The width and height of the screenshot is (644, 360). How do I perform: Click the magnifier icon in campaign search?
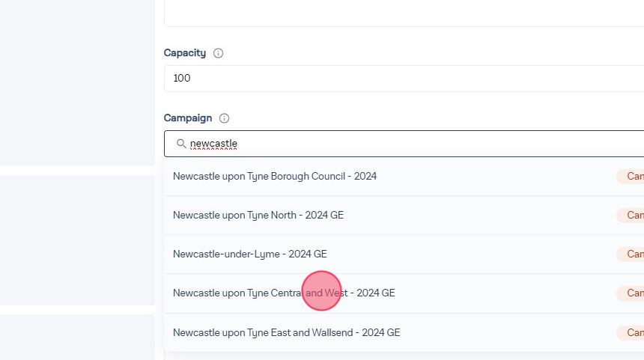[x=181, y=144]
